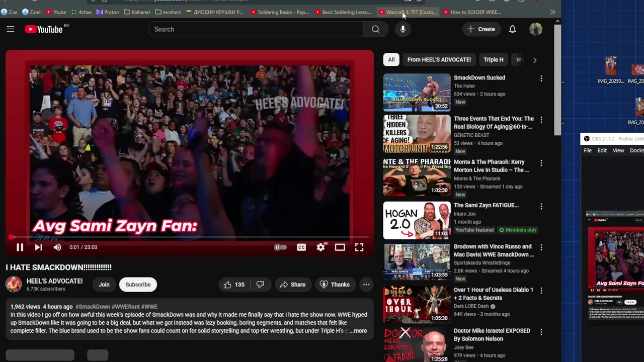Image resolution: width=644 pixels, height=362 pixels.
Task: Go to the YouTube home logo
Action: [x=44, y=29]
